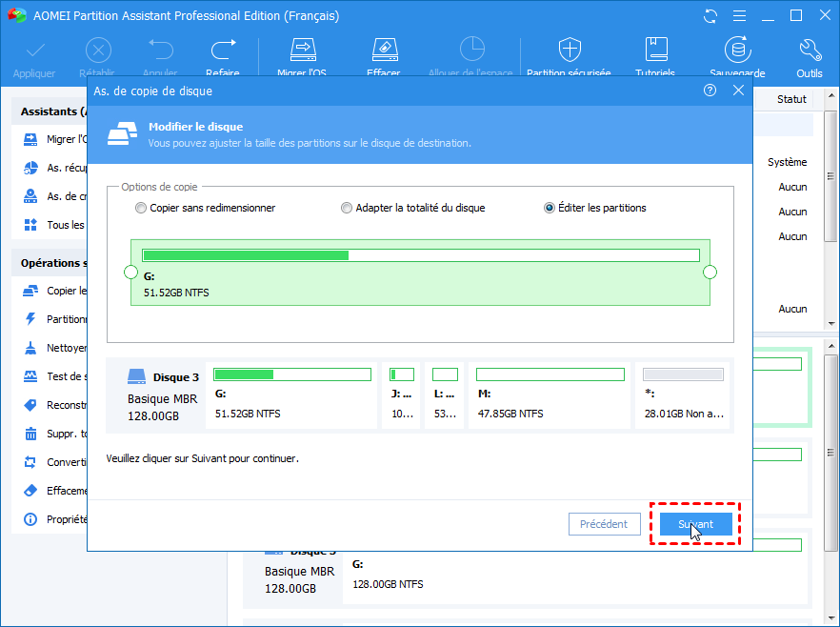The height and width of the screenshot is (627, 840).
Task: Select the M: 47.85GB NTFS partition
Action: pyautogui.click(x=550, y=394)
